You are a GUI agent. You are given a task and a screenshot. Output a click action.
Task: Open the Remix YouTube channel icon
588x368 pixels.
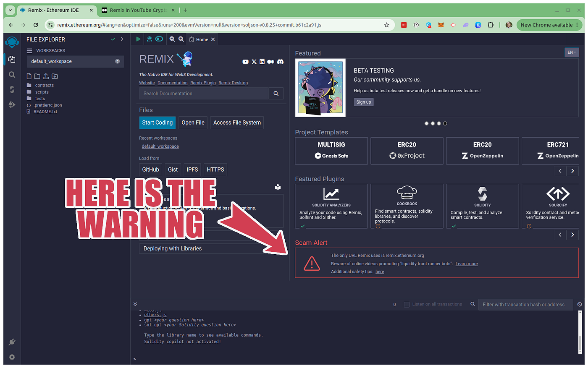pyautogui.click(x=245, y=62)
